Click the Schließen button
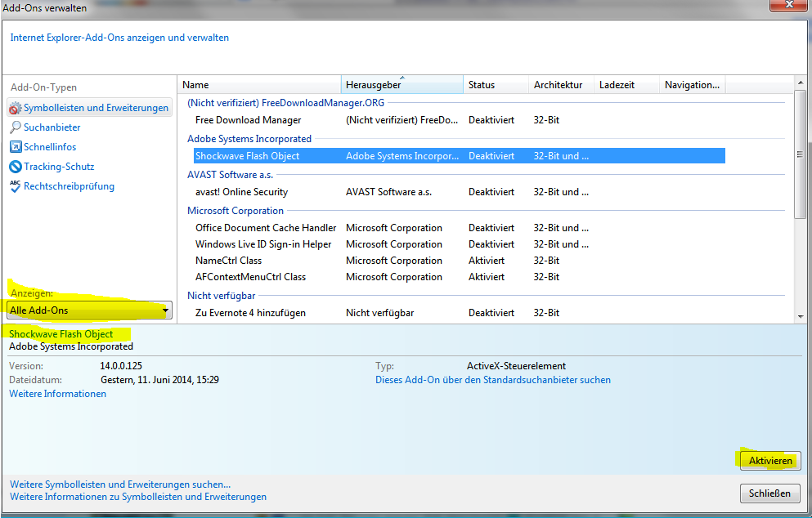This screenshot has height=518, width=812. tap(770, 493)
